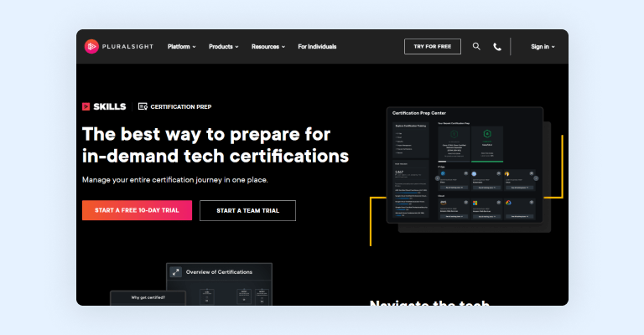The height and width of the screenshot is (335, 644).
Task: Click the TRY FOR FREE button
Action: [x=433, y=47]
